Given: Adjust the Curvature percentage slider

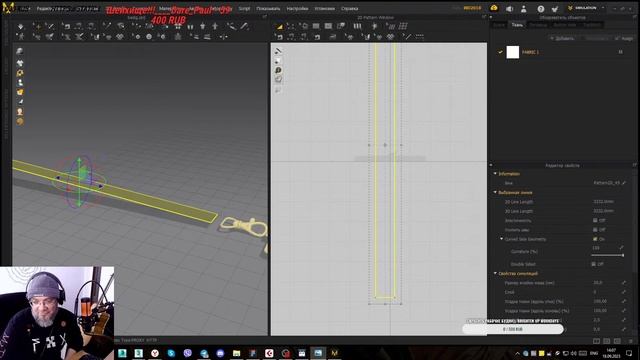Looking at the screenshot, I should tap(607, 255).
